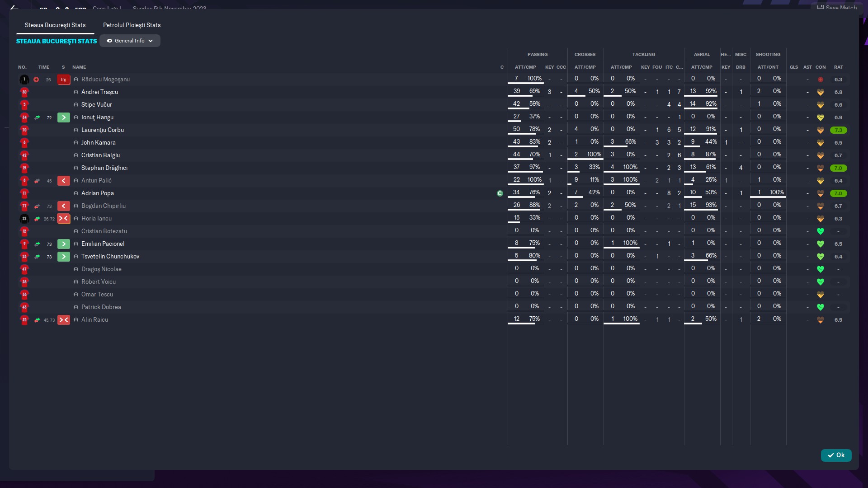Click the captain badge on Adrian Popa's row
The image size is (868, 488).
coord(500,193)
